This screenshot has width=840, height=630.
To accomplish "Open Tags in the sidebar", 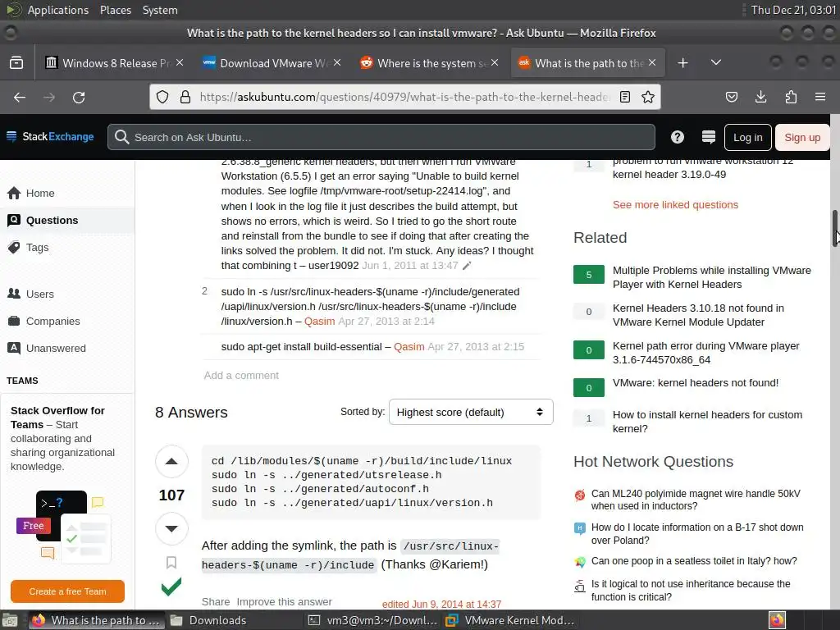I will pos(37,248).
